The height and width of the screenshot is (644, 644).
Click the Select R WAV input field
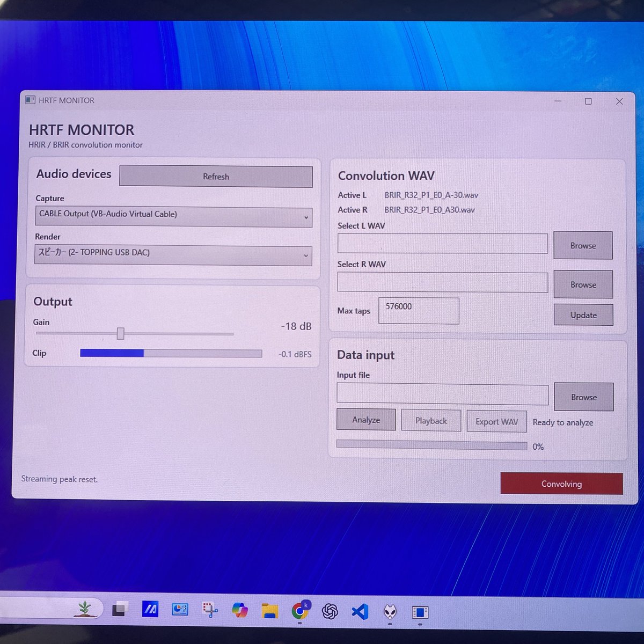(443, 282)
